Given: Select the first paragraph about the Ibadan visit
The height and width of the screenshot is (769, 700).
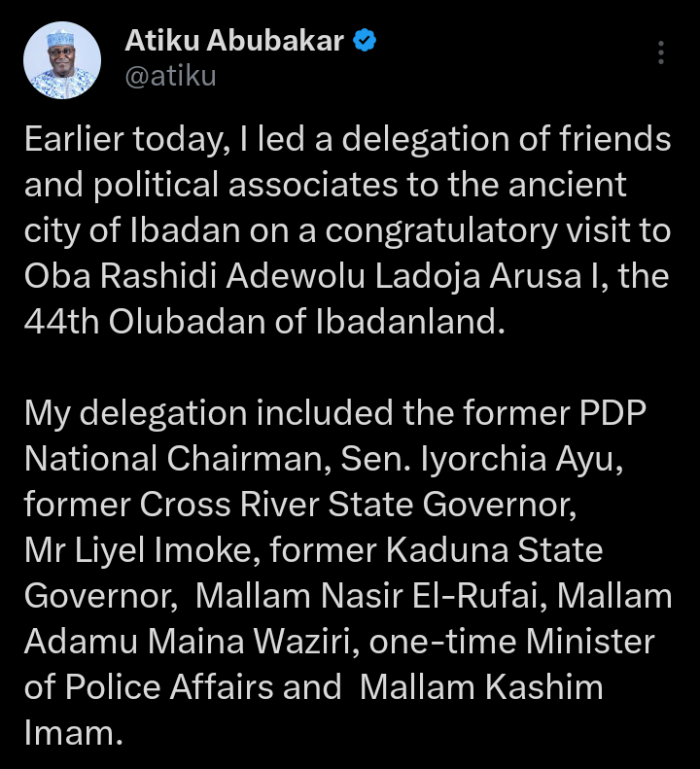Looking at the screenshot, I should pyautogui.click(x=347, y=230).
